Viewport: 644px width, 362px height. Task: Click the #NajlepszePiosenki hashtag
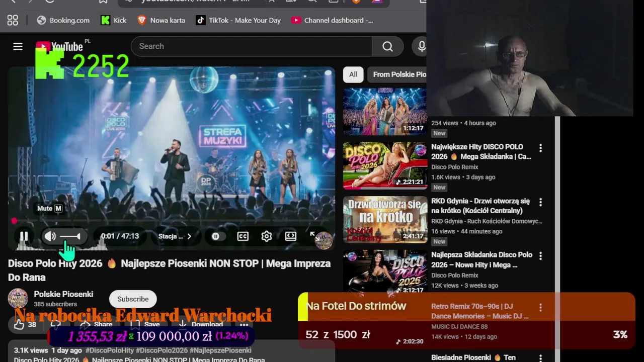(x=220, y=350)
